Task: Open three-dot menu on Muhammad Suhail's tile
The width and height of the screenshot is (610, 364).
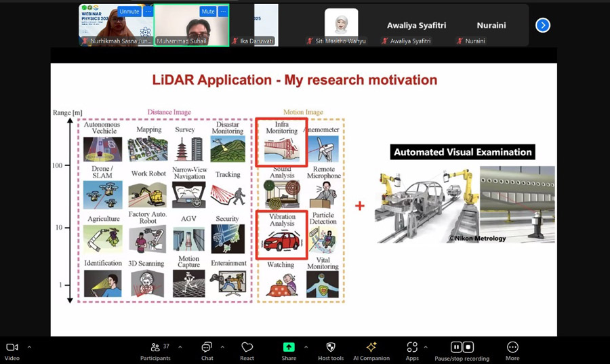Action: click(223, 12)
